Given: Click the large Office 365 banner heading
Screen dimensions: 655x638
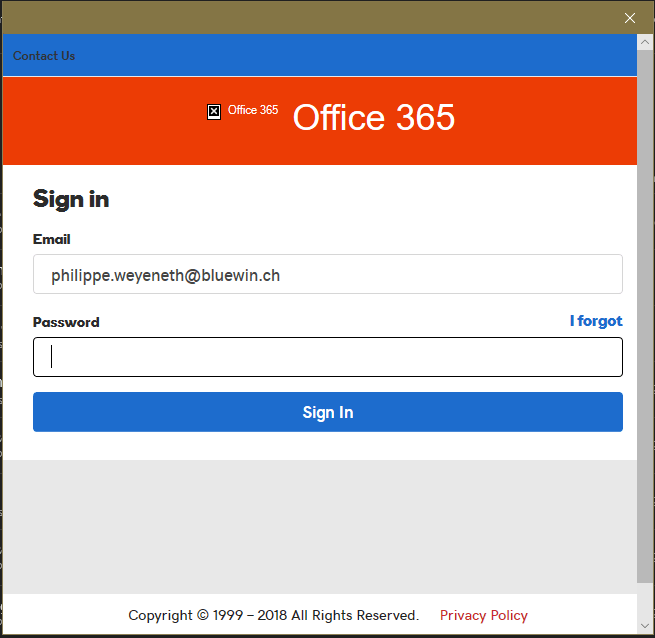Looking at the screenshot, I should [x=373, y=118].
